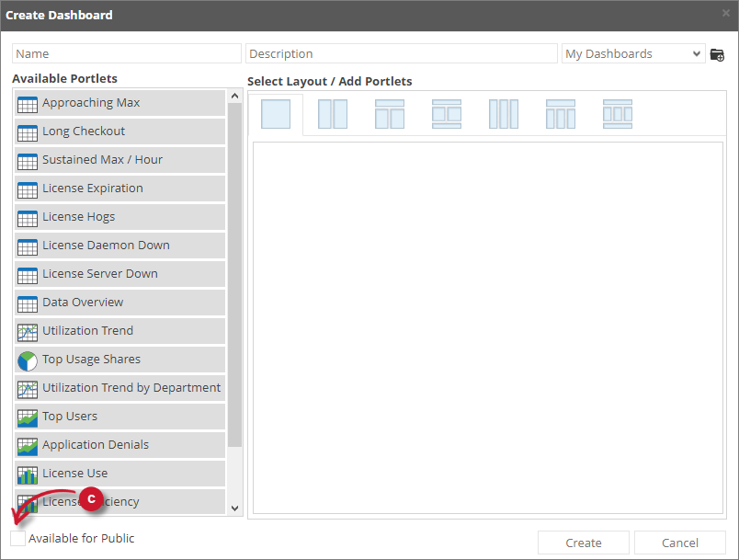The width and height of the screenshot is (739, 560).
Task: Click the Create button
Action: point(583,543)
